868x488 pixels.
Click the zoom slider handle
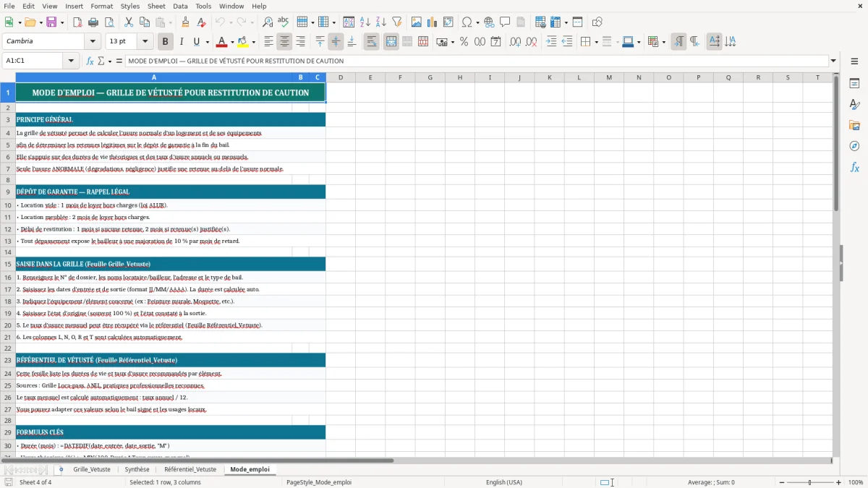(x=809, y=482)
